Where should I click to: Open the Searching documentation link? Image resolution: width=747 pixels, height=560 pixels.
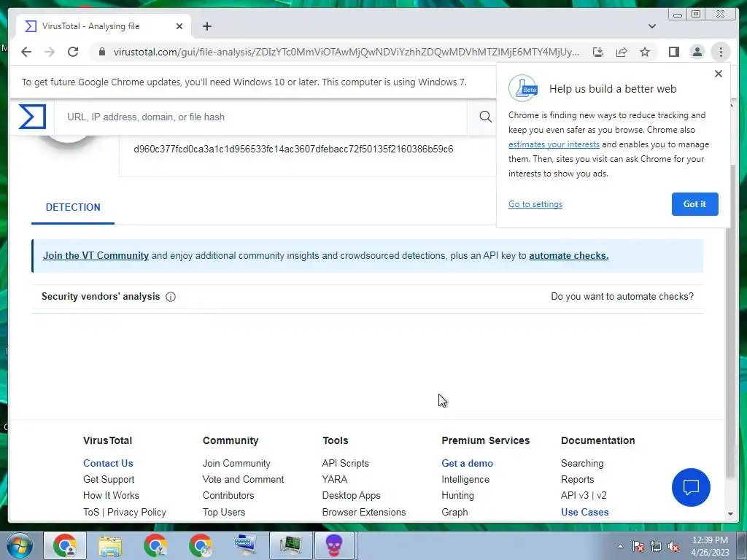click(582, 463)
